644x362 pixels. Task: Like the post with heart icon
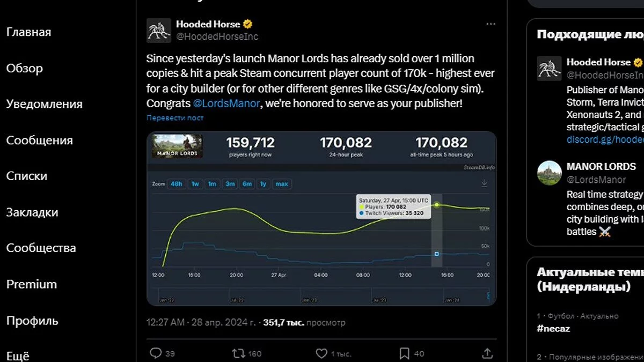coord(321,353)
